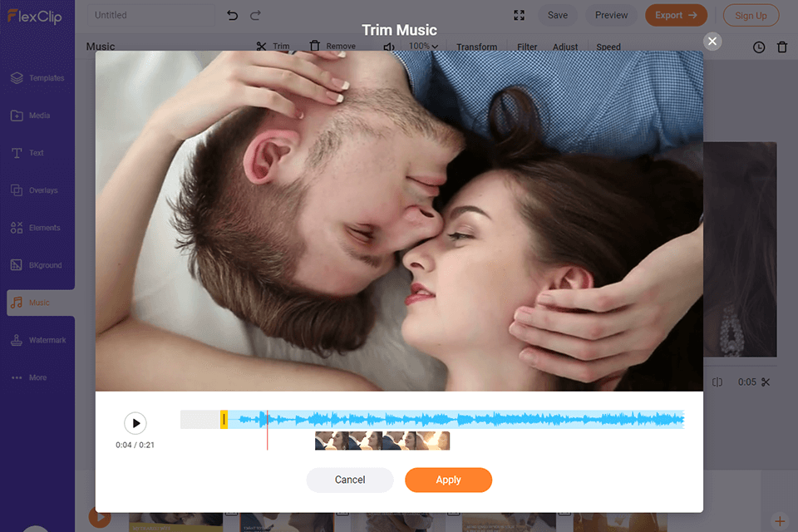Open the Watermark sidebar panel
The width and height of the screenshot is (798, 532).
(x=37, y=340)
